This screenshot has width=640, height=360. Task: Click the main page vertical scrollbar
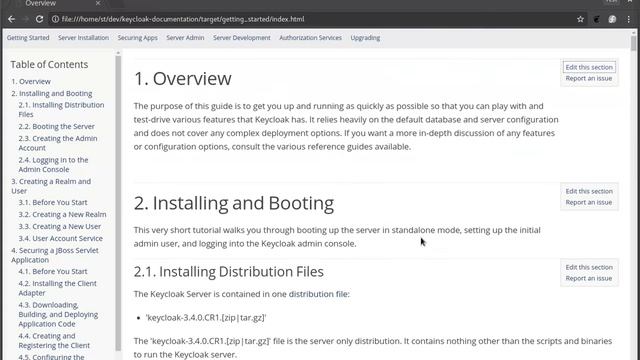[633, 43]
